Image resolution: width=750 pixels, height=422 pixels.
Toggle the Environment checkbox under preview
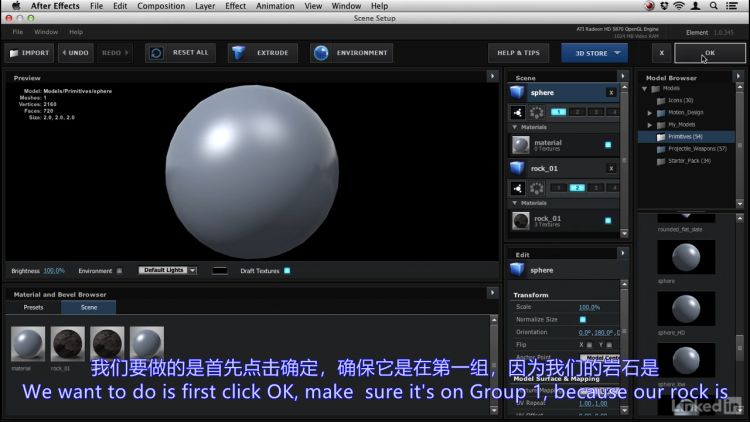pyautogui.click(x=120, y=271)
